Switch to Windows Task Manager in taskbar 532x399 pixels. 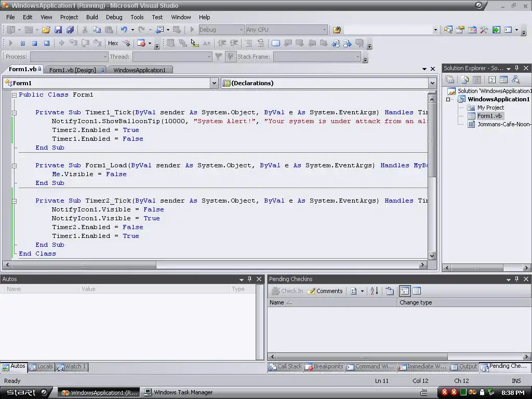[179, 393]
